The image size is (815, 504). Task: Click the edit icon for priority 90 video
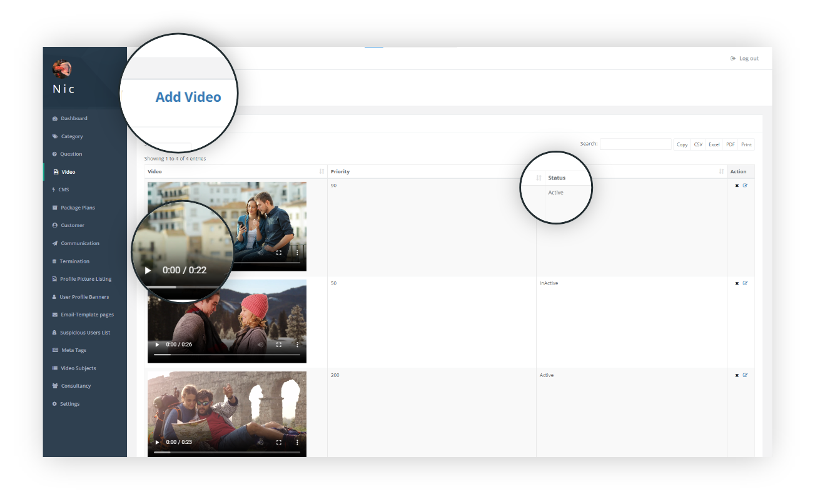pos(745,186)
